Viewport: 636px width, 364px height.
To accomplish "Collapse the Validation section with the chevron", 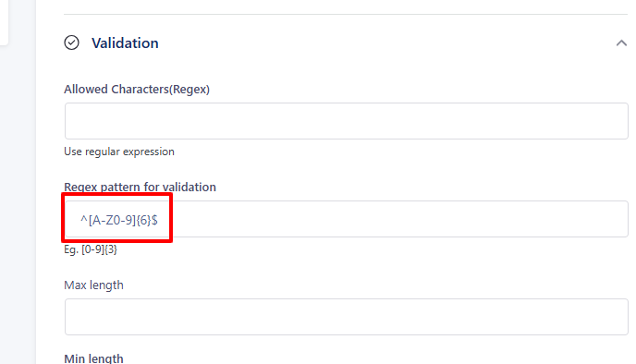I will 621,43.
